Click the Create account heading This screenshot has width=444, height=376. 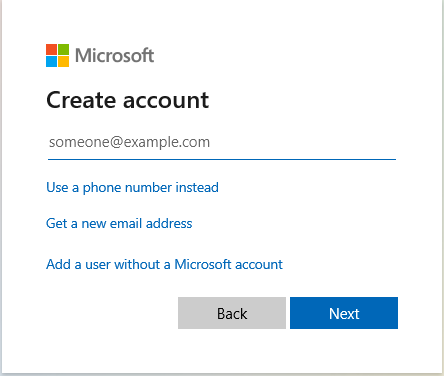point(128,100)
